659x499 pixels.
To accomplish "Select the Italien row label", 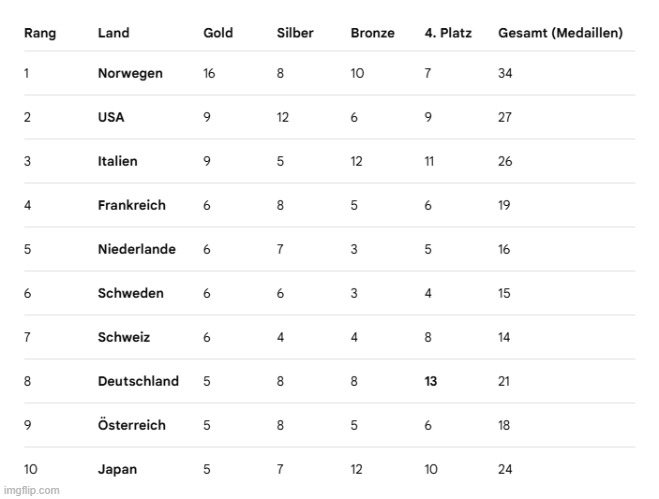I will click(x=118, y=162).
